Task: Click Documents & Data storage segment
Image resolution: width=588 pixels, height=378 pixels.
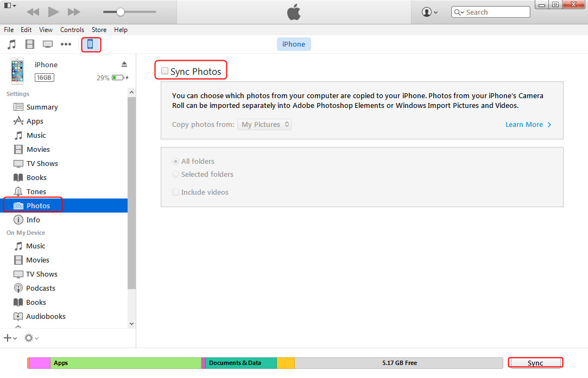Action: tap(241, 363)
